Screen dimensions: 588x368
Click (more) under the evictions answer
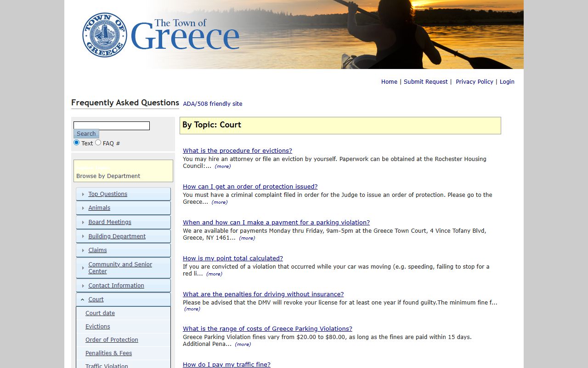click(223, 167)
